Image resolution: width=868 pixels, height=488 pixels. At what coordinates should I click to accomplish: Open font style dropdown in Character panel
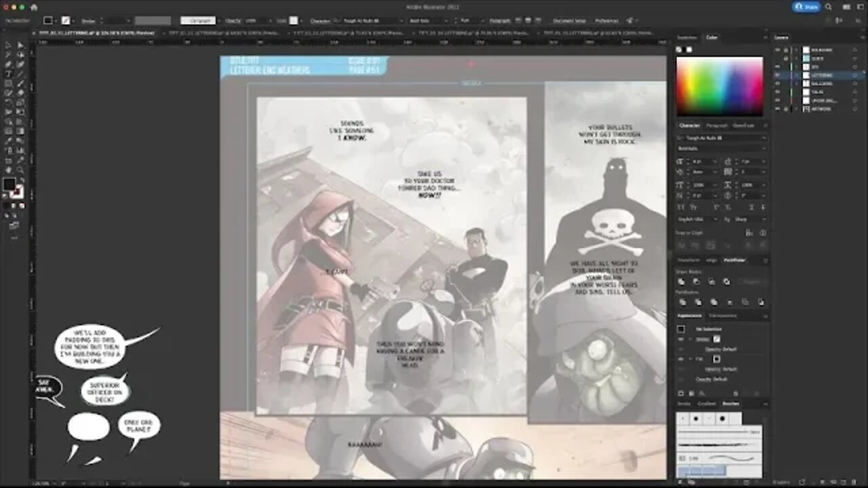[x=764, y=148]
